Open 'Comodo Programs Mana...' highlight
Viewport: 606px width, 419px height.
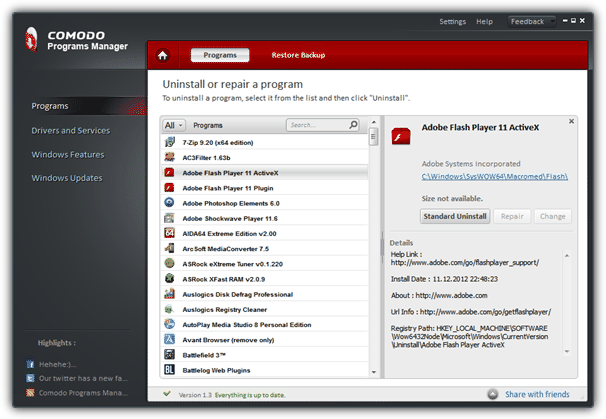pos(83,393)
